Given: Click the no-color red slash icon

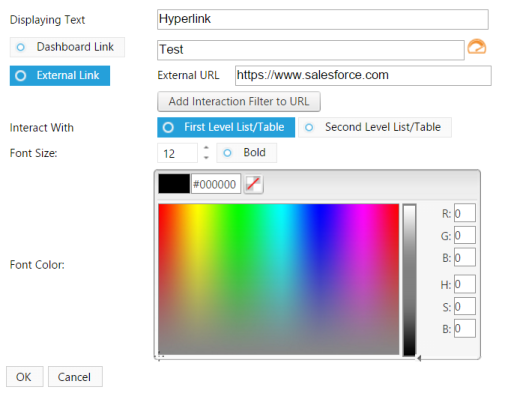Looking at the screenshot, I should pos(254,184).
